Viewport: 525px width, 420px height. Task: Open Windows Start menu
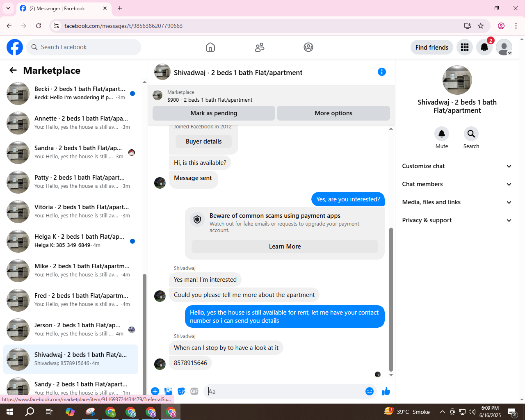10,412
